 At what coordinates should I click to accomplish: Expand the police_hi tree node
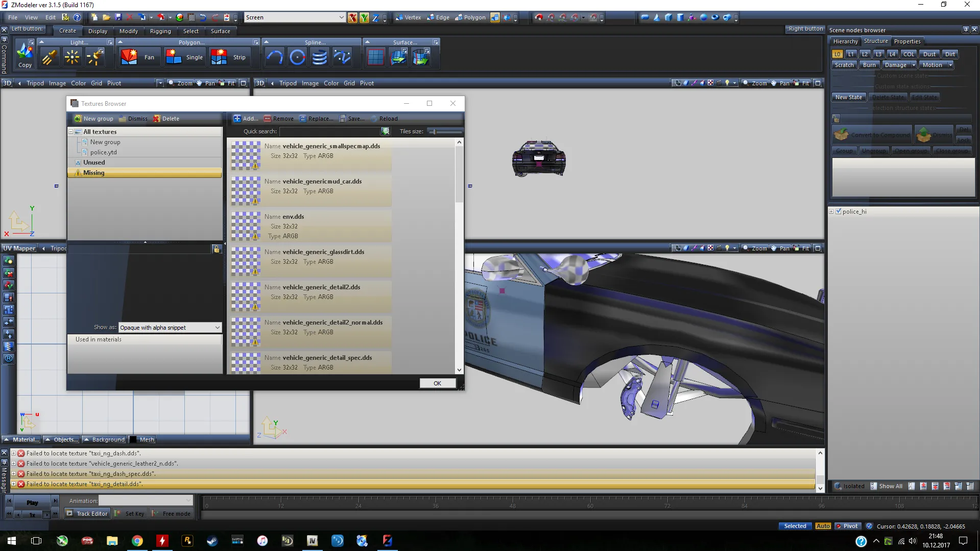tap(831, 211)
